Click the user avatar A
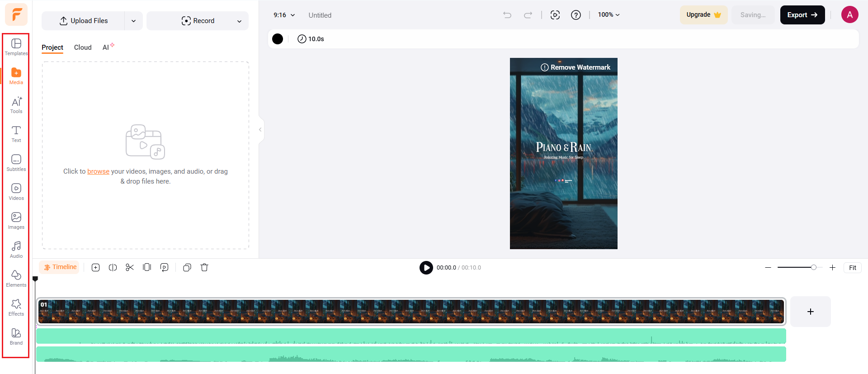 [850, 15]
